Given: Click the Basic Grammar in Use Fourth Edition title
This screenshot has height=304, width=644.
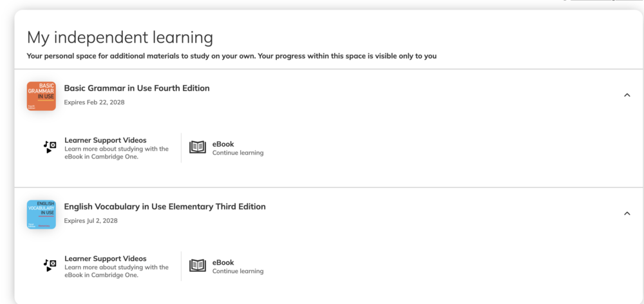Looking at the screenshot, I should pos(137,88).
